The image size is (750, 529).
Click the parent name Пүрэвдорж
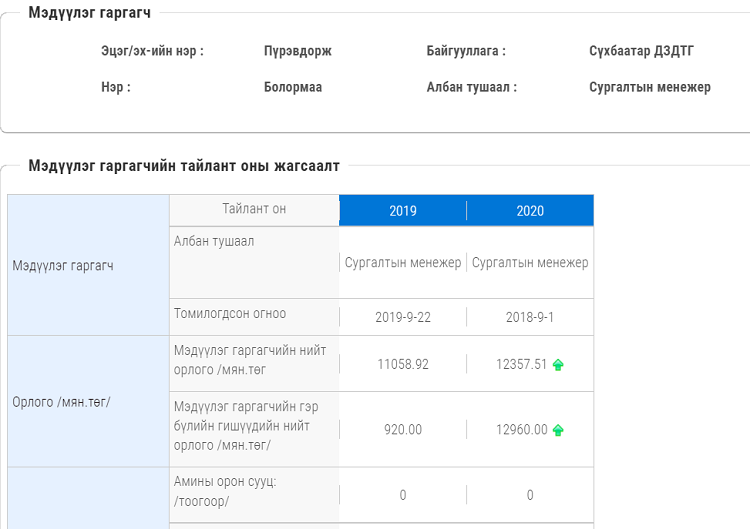(298, 51)
